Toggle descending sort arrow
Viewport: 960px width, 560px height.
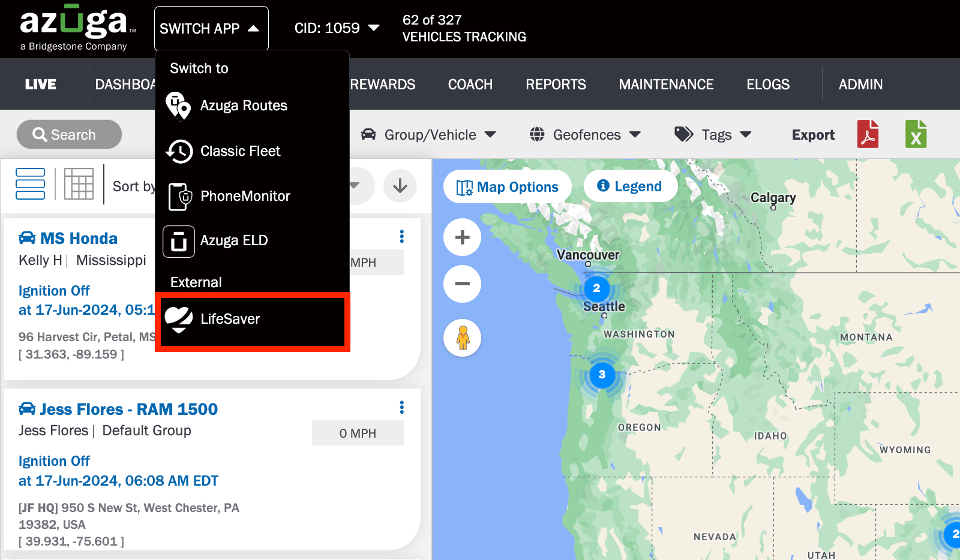(400, 186)
